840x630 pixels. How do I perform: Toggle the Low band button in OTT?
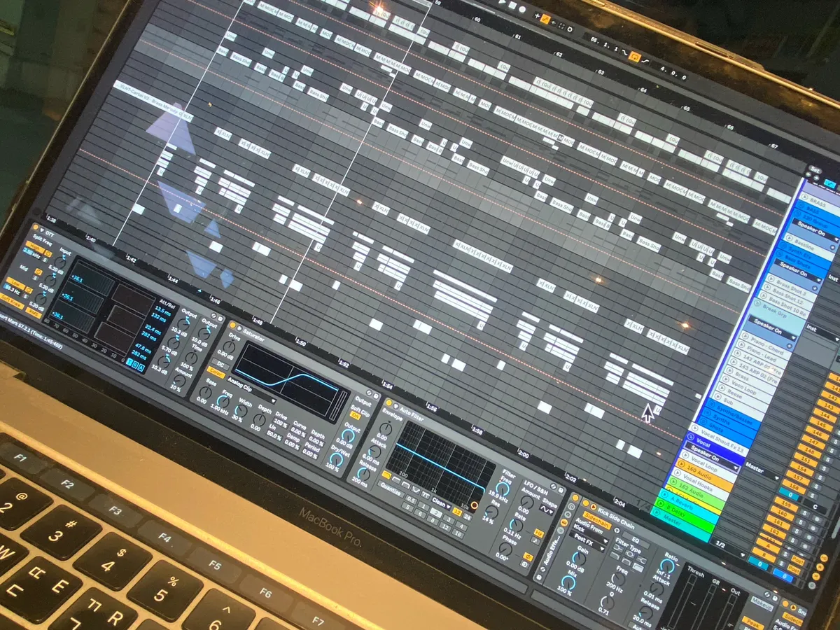(x=15, y=283)
